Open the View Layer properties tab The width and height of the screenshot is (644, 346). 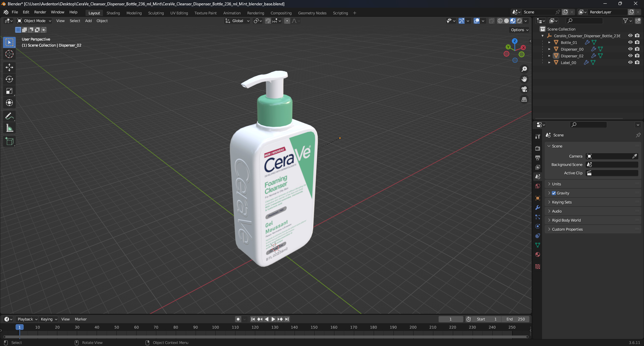538,167
